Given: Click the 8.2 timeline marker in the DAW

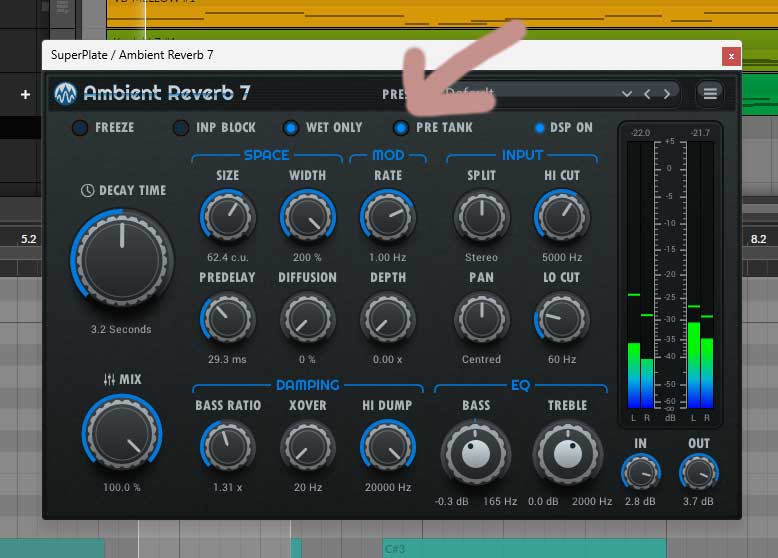Looking at the screenshot, I should (x=758, y=239).
